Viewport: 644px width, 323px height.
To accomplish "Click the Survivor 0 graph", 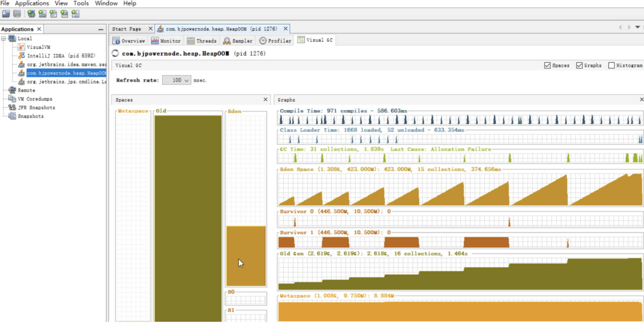I will click(x=460, y=221).
